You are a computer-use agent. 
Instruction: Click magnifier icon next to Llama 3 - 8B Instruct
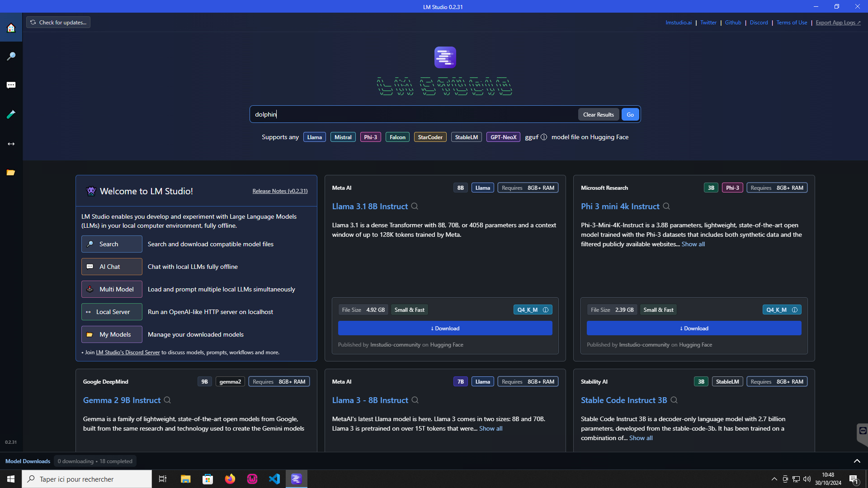tap(415, 400)
